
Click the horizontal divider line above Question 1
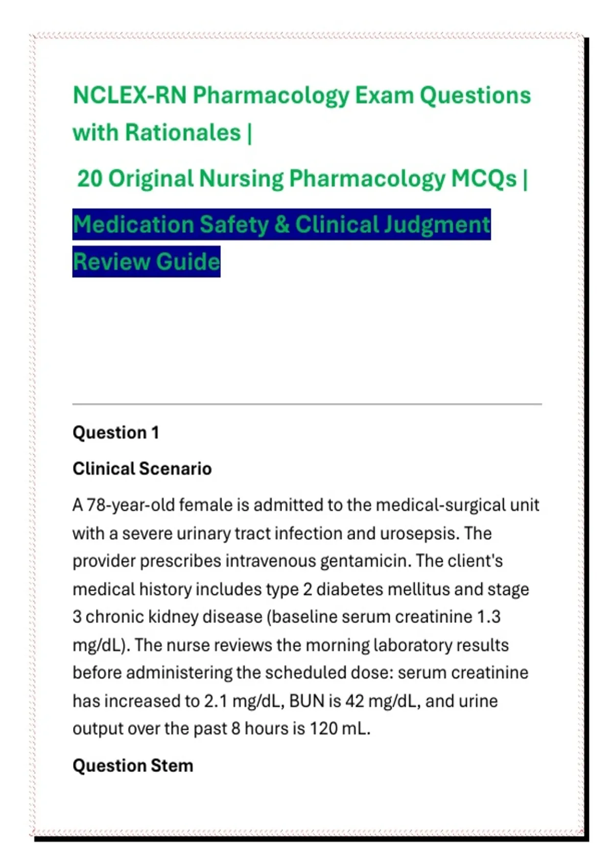pos(307,404)
